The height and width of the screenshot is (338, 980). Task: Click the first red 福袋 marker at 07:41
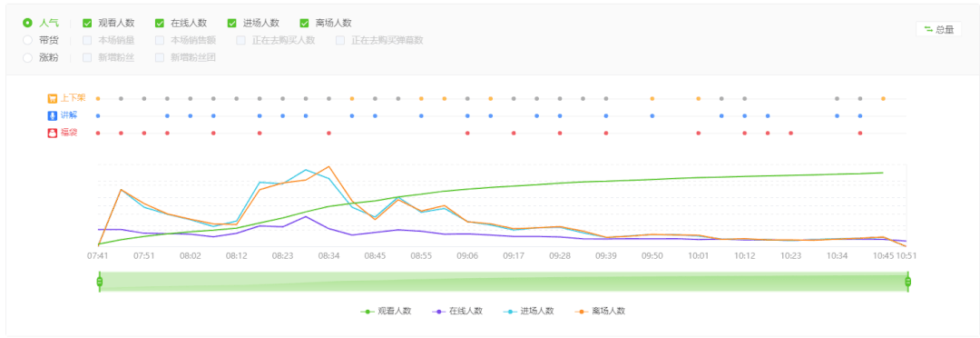pos(97,133)
